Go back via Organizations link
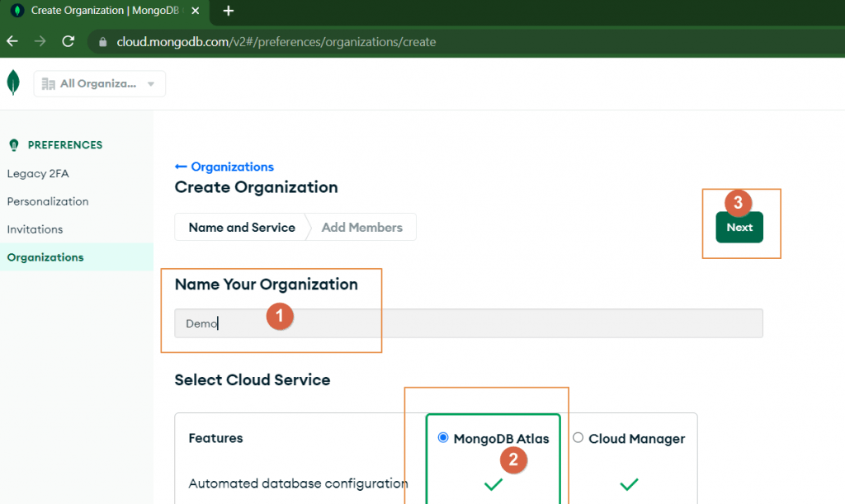Screen dimensions: 845x504 pyautogui.click(x=224, y=167)
